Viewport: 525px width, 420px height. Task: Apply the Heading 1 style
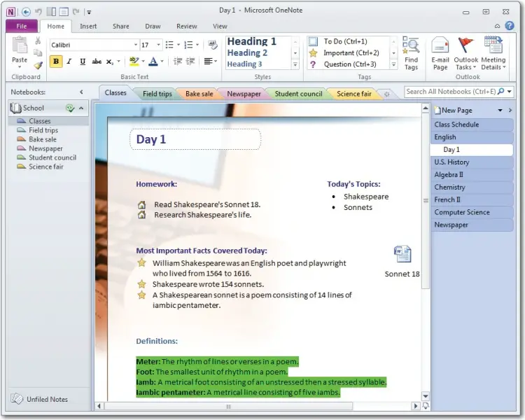[252, 41]
